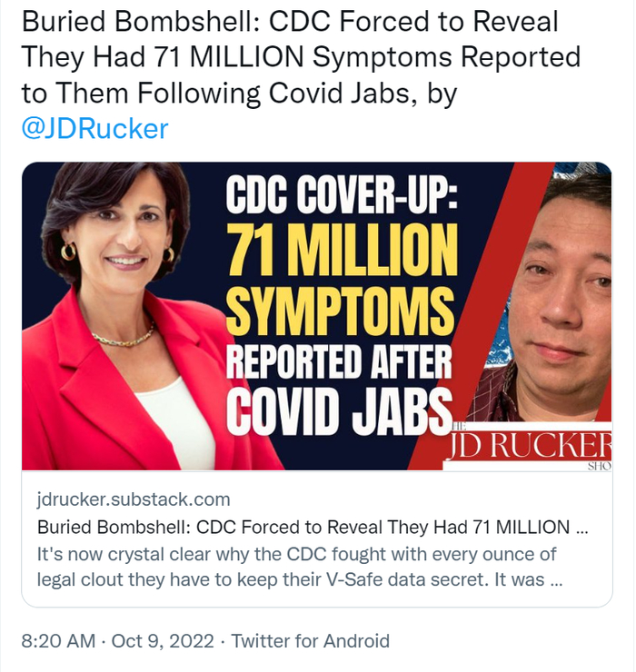This screenshot has width=636, height=672.
Task: Click the 8:20 AM time in the timestamp
Action: 58,641
